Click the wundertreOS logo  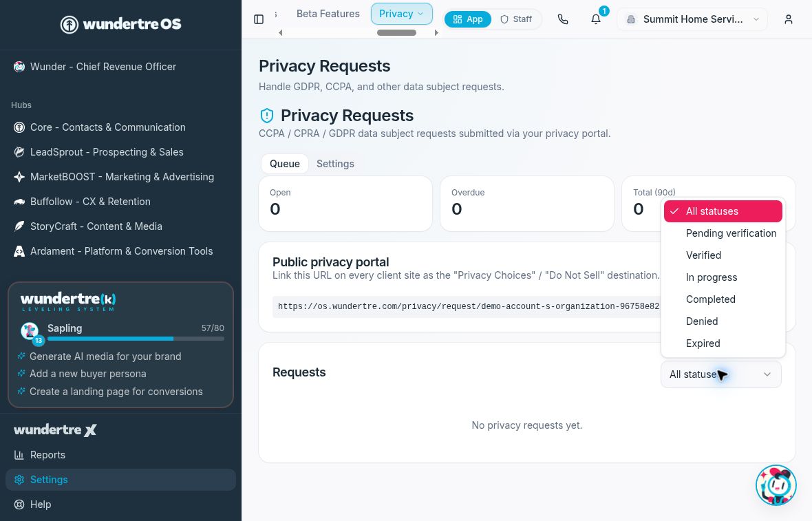point(120,24)
